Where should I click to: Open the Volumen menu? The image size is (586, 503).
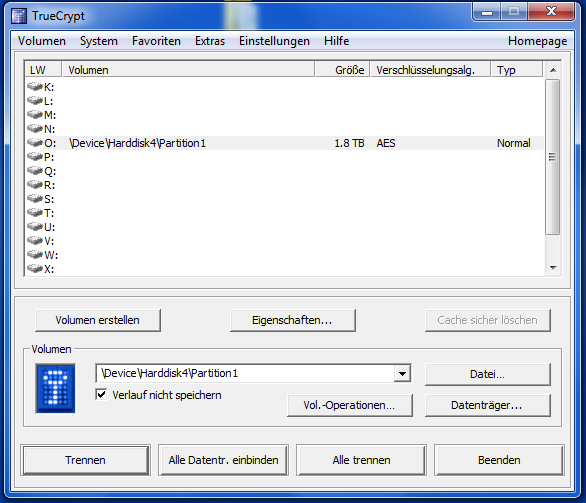[x=41, y=41]
